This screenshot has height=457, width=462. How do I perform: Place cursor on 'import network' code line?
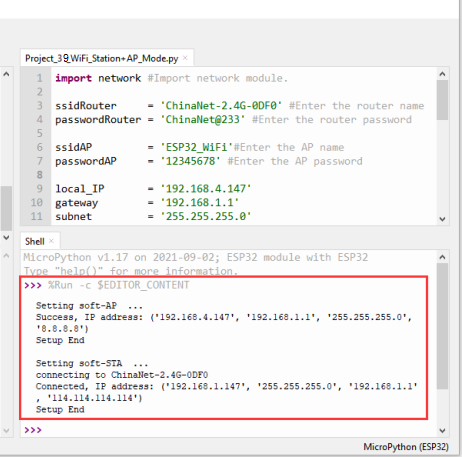98,78
